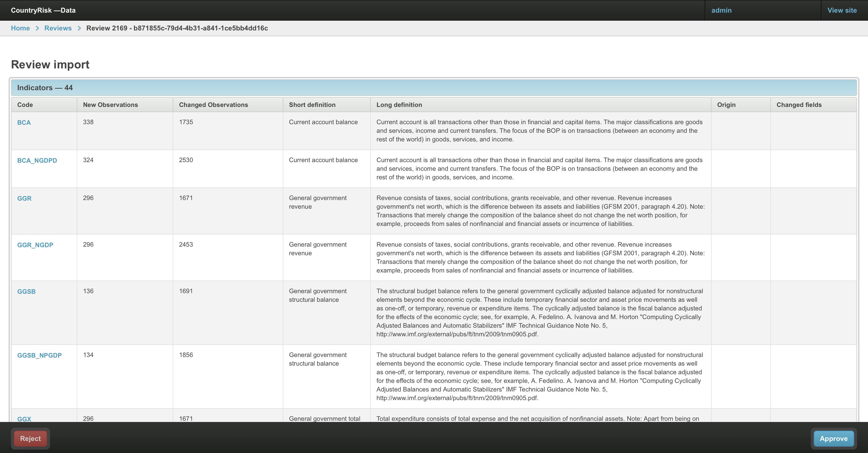Open the GGSB indicator code link
Image resolution: width=868 pixels, height=453 pixels.
coord(26,291)
